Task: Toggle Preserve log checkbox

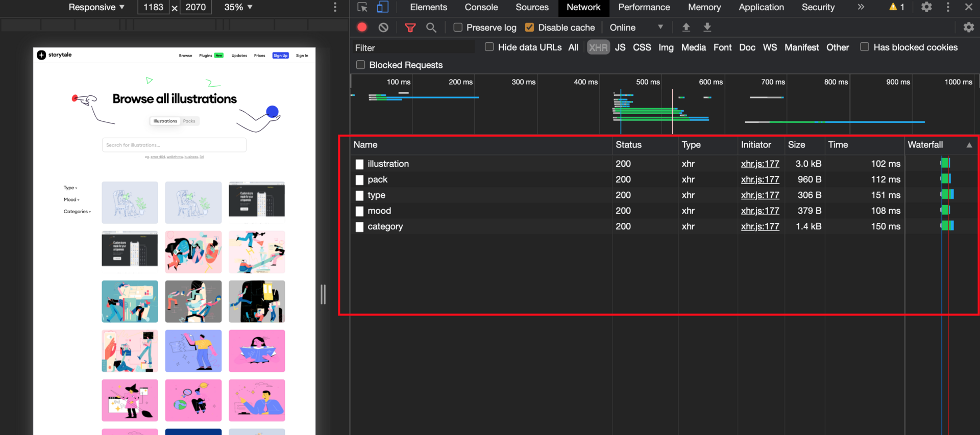Action: point(458,28)
